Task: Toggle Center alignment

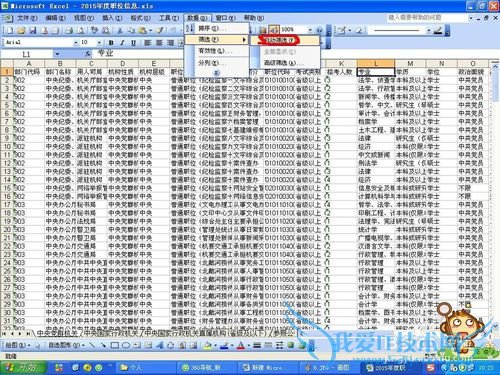Action: pyautogui.click(x=159, y=43)
